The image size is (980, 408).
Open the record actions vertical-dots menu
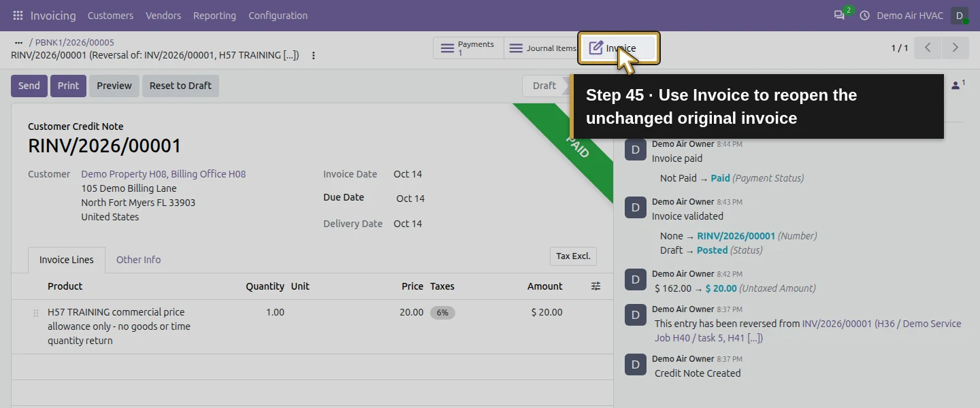313,55
